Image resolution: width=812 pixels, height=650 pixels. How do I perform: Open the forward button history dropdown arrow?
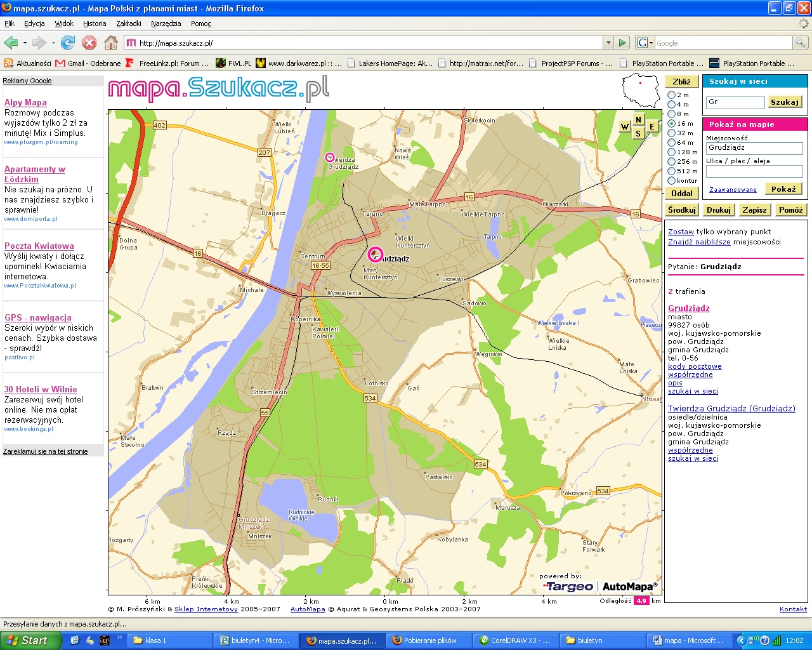tap(53, 43)
